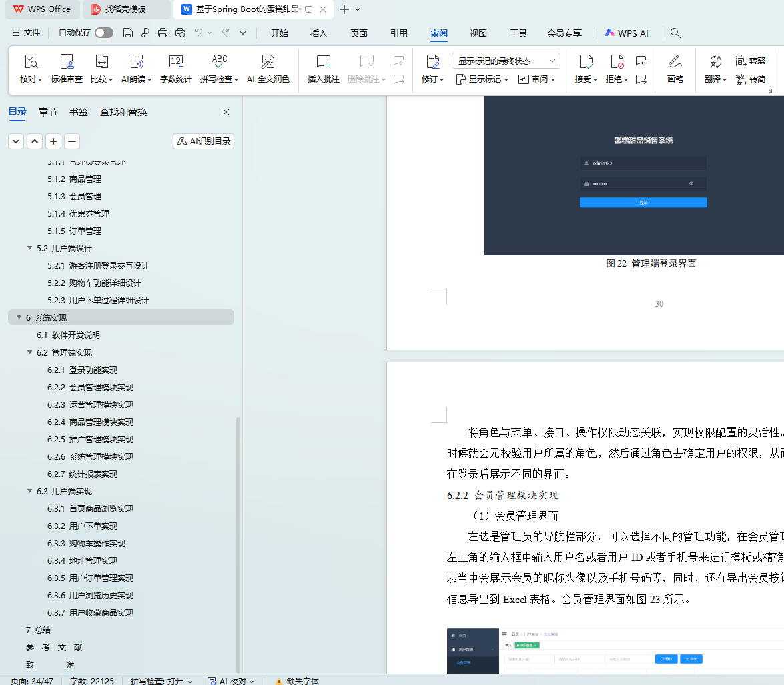The height and width of the screenshot is (685, 784).
Task: Switch to the 插入 ribbon tab
Action: [x=319, y=33]
